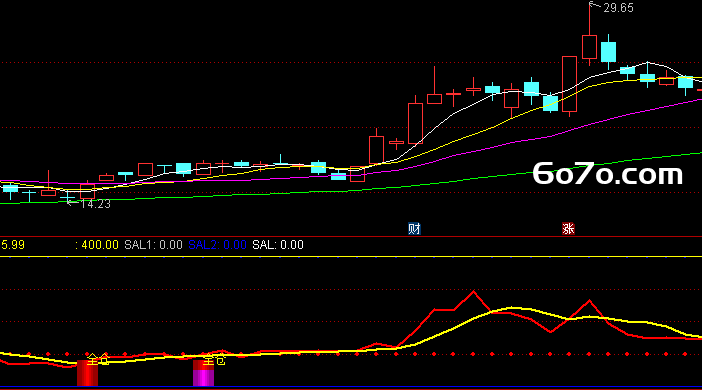Select the 全仓 label above the red bar
The width and height of the screenshot is (702, 390).
click(x=98, y=359)
